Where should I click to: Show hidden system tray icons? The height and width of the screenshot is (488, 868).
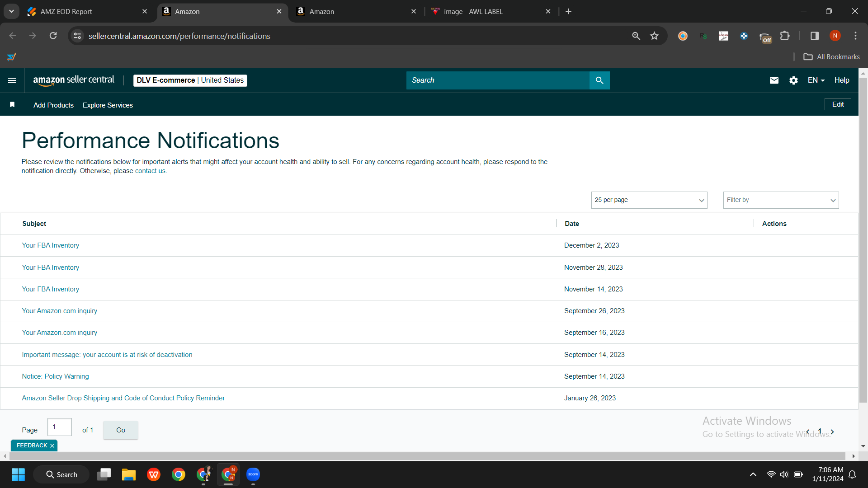(x=753, y=474)
